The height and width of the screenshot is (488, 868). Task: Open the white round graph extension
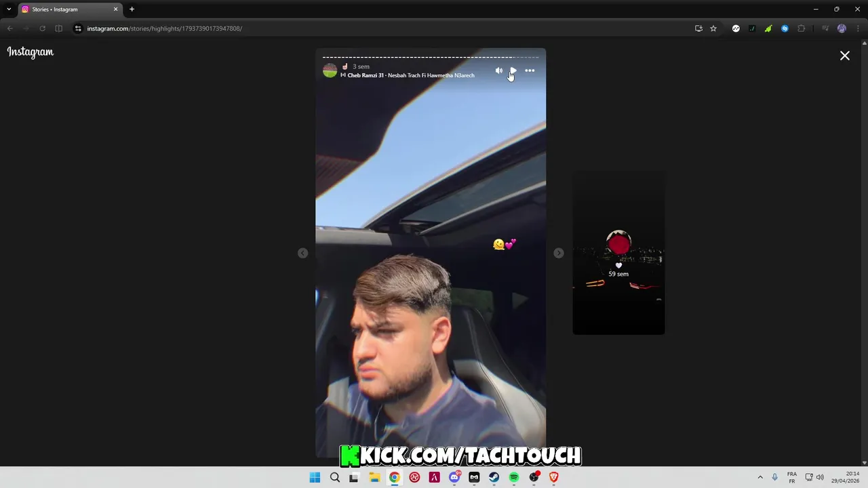(736, 28)
